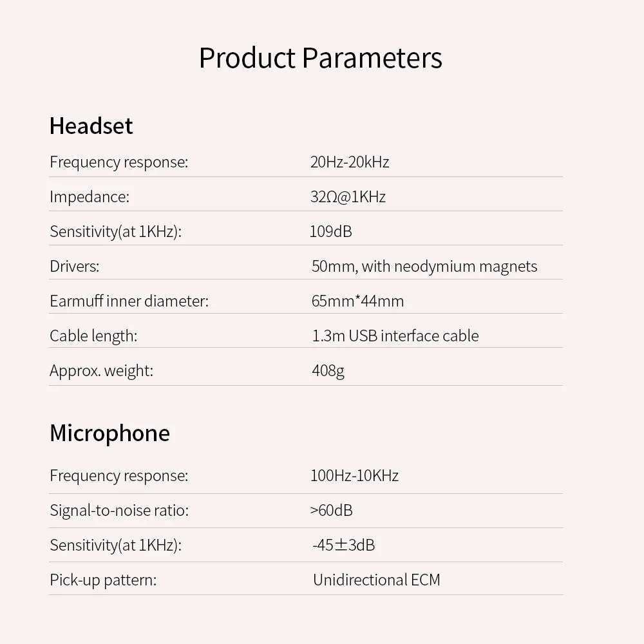Select the Microphone section heading
This screenshot has height=644, width=644.
[109, 433]
